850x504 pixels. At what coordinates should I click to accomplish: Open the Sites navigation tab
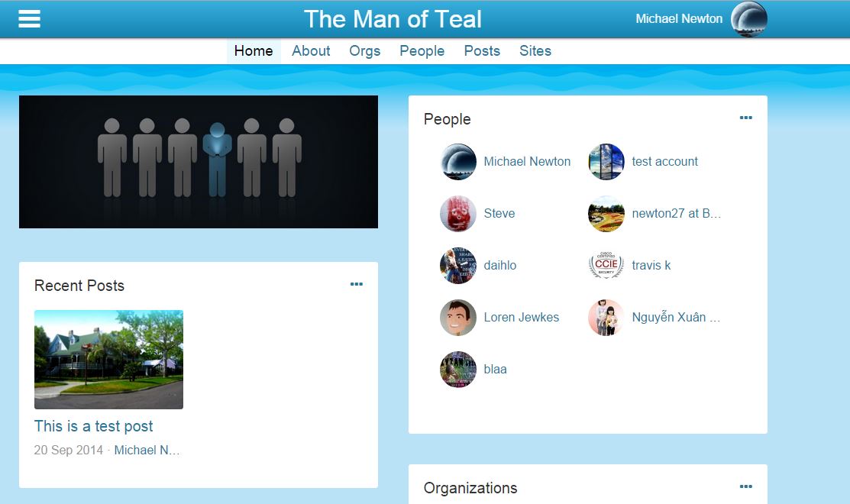click(x=535, y=51)
